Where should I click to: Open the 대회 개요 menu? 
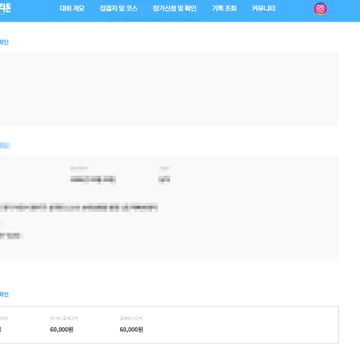[72, 9]
